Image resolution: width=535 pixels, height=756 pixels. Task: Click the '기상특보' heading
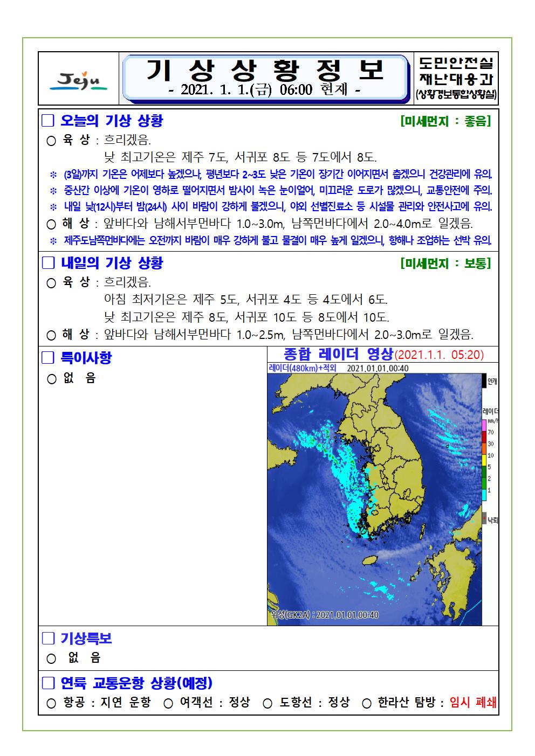86,639
